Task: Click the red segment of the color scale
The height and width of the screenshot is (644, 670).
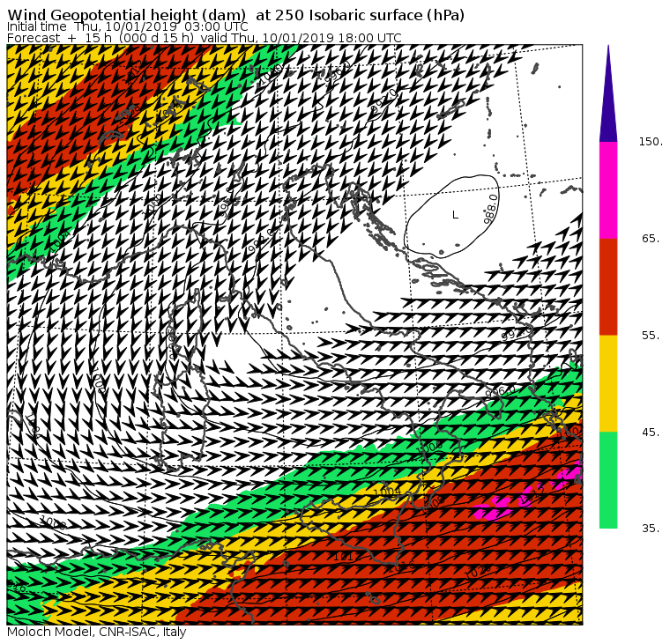Action: point(608,286)
